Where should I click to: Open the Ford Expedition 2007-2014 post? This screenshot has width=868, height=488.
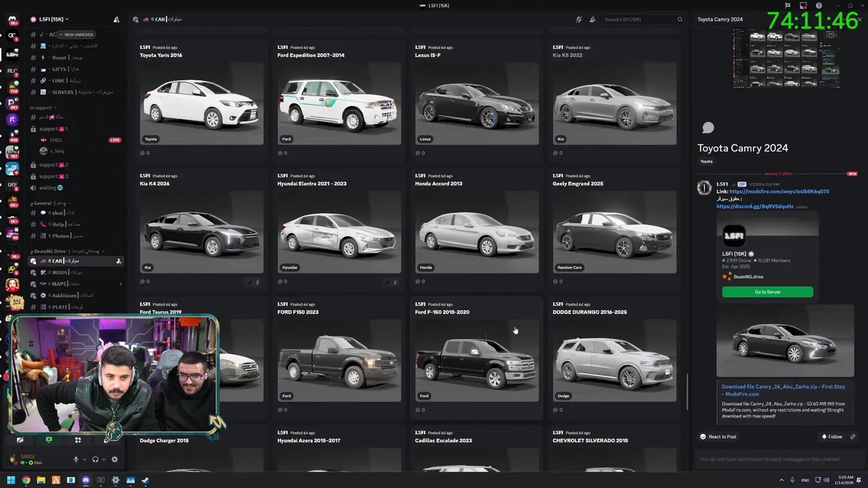(339, 100)
